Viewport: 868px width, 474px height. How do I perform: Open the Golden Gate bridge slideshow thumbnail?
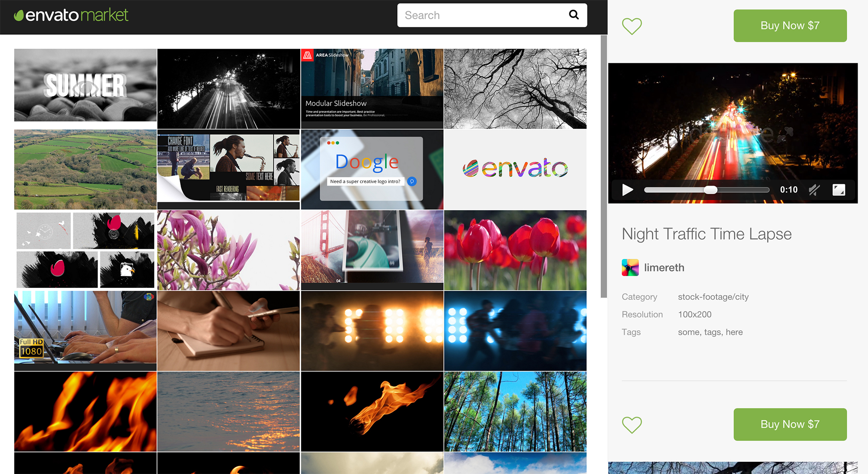coord(372,250)
